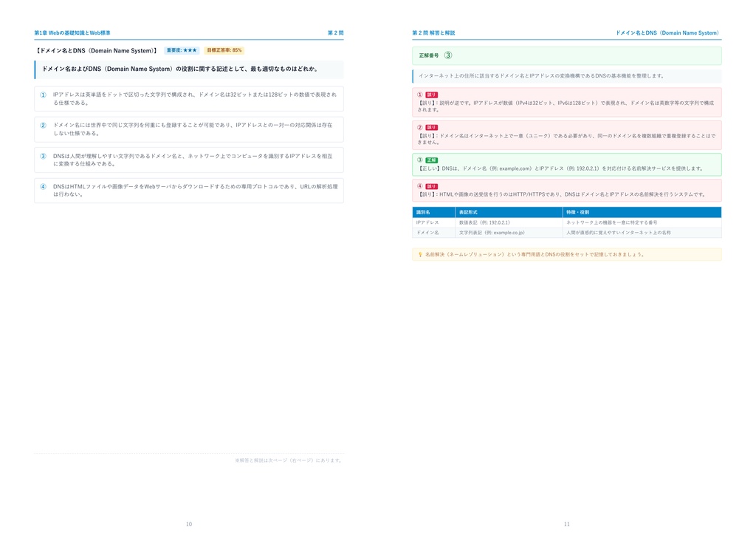Click table header 識別名
This screenshot has width=756, height=535.
(433, 212)
